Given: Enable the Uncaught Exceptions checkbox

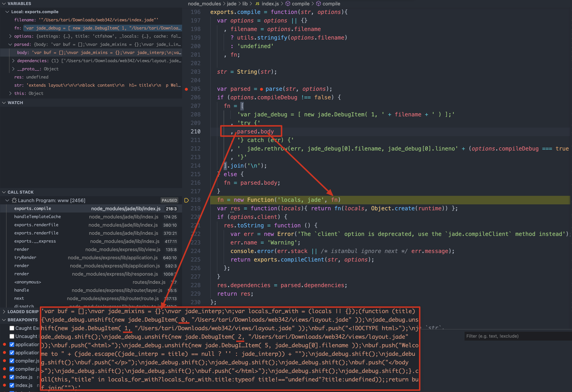Looking at the screenshot, I should point(12,336).
